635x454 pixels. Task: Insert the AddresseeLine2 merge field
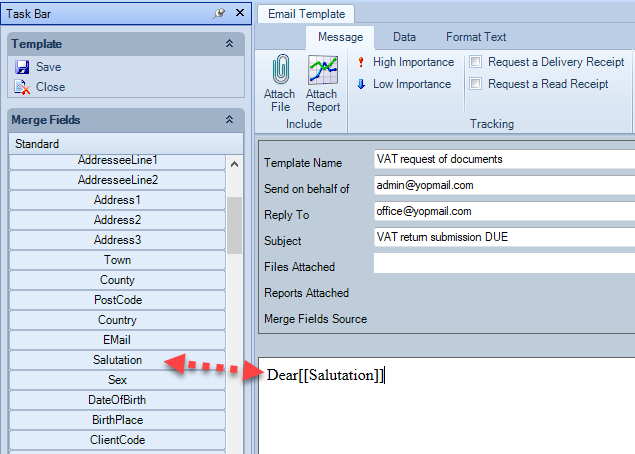point(117,180)
